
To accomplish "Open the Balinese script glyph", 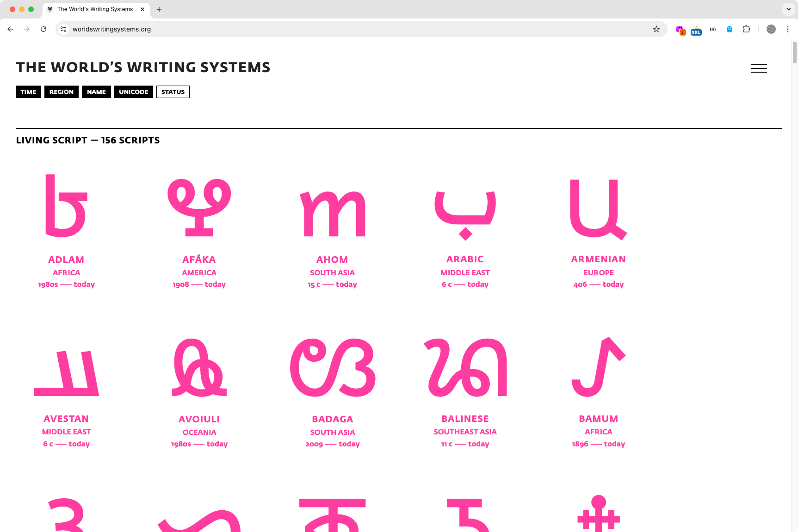I will point(465,368).
